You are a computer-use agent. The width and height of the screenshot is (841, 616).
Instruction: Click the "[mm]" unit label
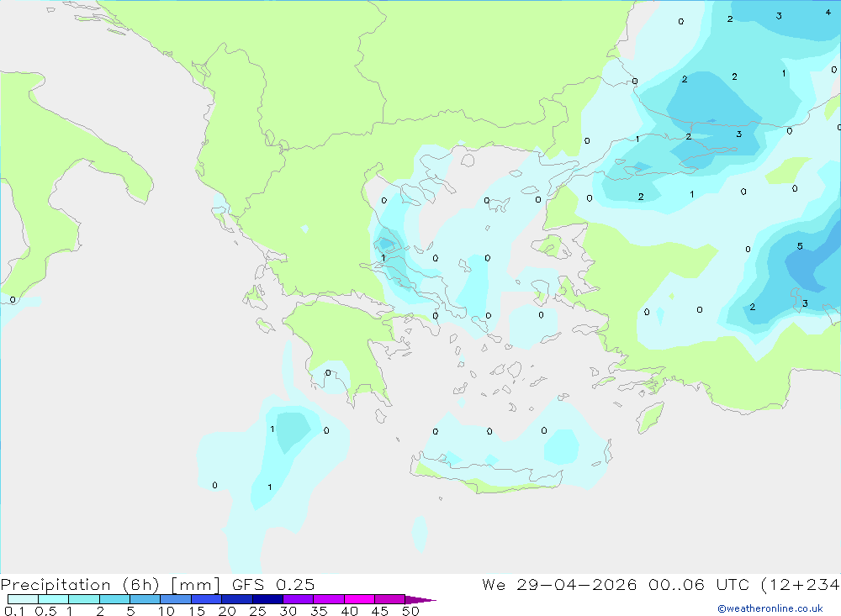[195, 585]
